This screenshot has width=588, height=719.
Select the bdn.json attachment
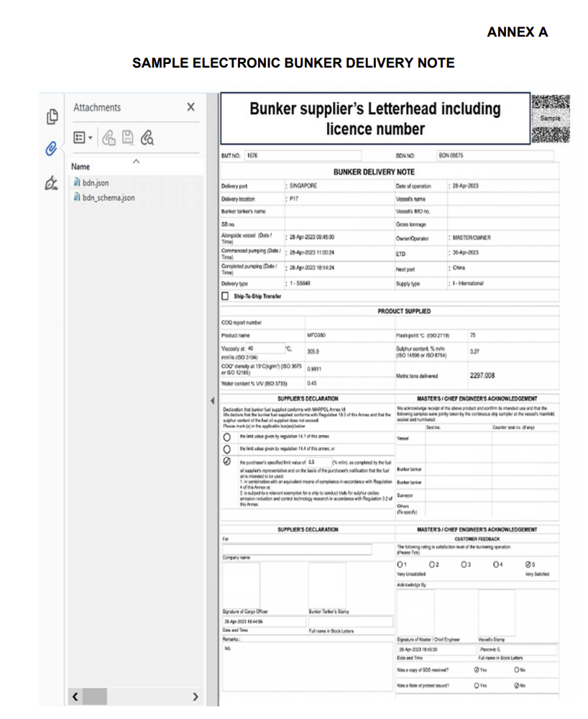coord(95,183)
